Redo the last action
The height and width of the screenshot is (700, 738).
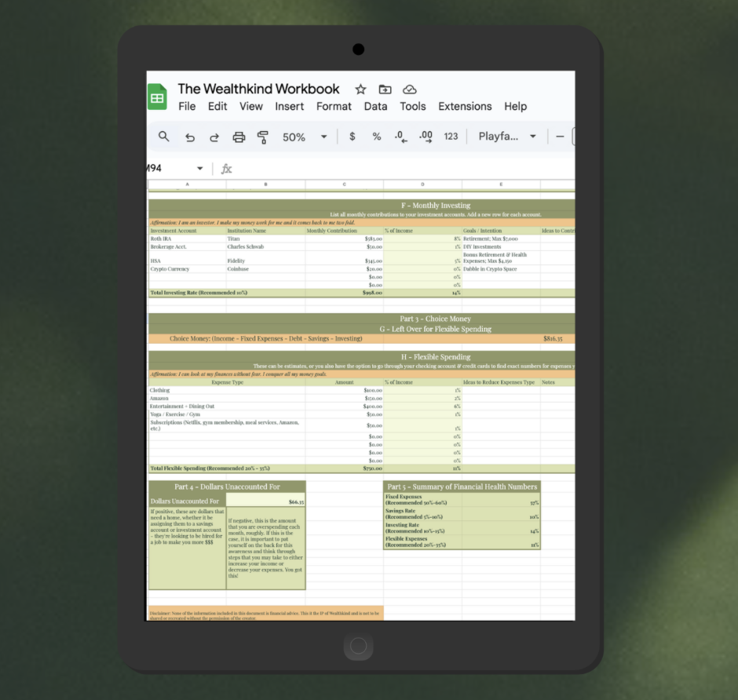click(214, 137)
